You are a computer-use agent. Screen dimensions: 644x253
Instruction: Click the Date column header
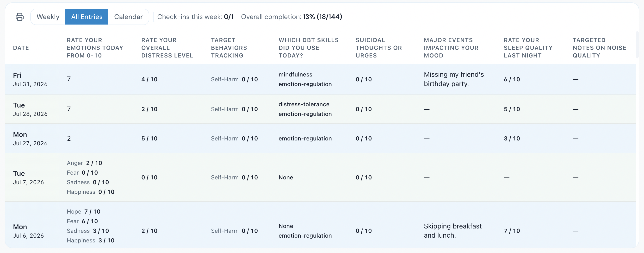point(21,48)
